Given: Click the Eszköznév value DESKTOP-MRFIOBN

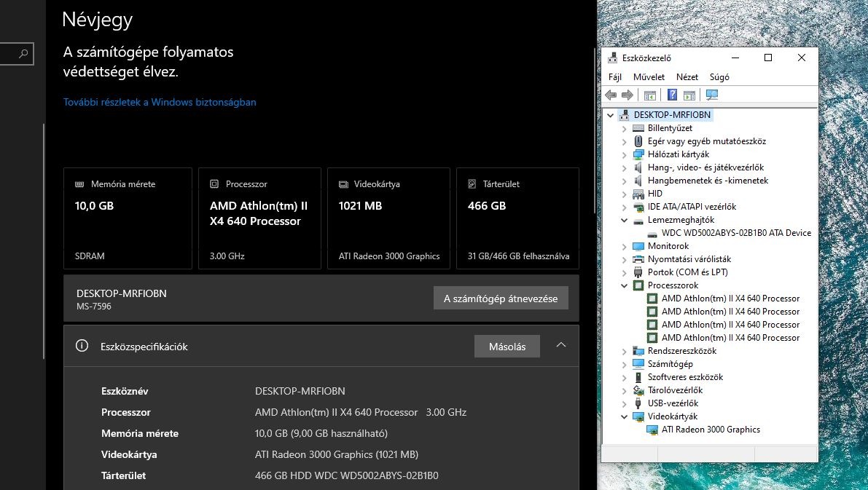Looking at the screenshot, I should tap(300, 391).
